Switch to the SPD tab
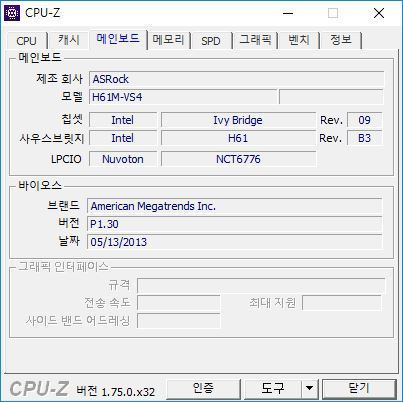This screenshot has width=403, height=402. coord(211,41)
